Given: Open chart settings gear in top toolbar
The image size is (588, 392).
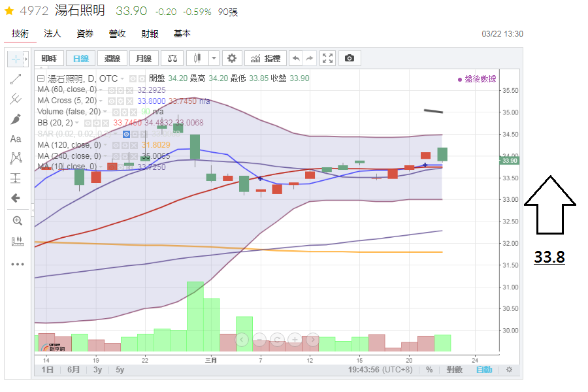Looking at the screenshot, I should (232, 59).
